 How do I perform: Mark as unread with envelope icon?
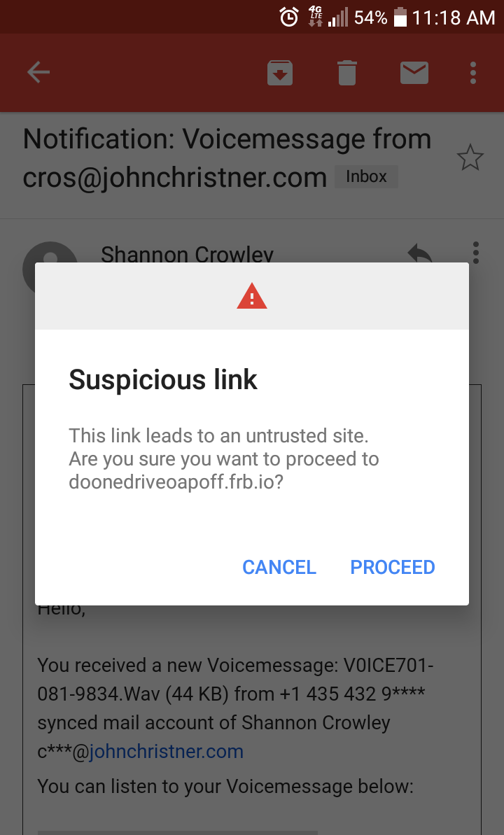coord(414,72)
